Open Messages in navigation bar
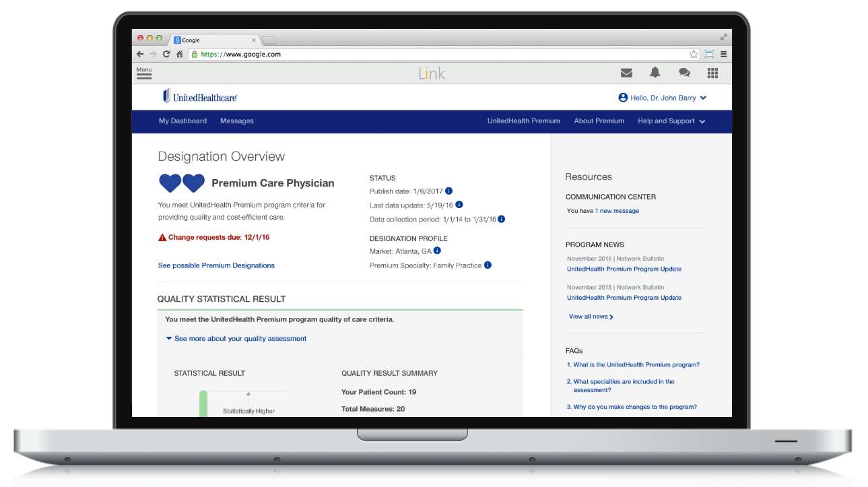The width and height of the screenshot is (868, 487). (x=237, y=121)
